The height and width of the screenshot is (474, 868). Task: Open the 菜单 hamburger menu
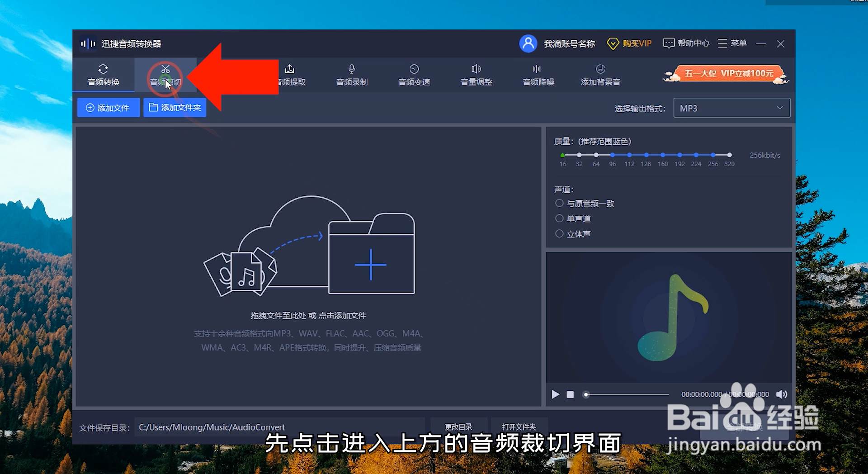coord(732,43)
